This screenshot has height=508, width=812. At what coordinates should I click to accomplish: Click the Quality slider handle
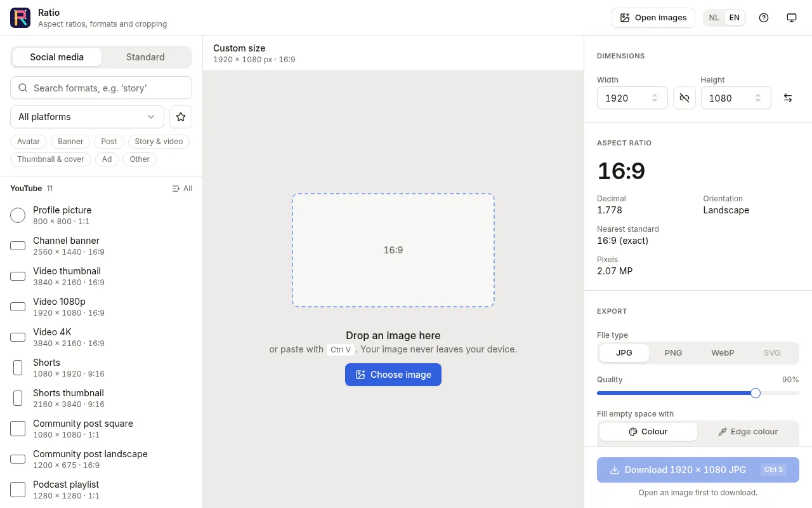point(756,393)
